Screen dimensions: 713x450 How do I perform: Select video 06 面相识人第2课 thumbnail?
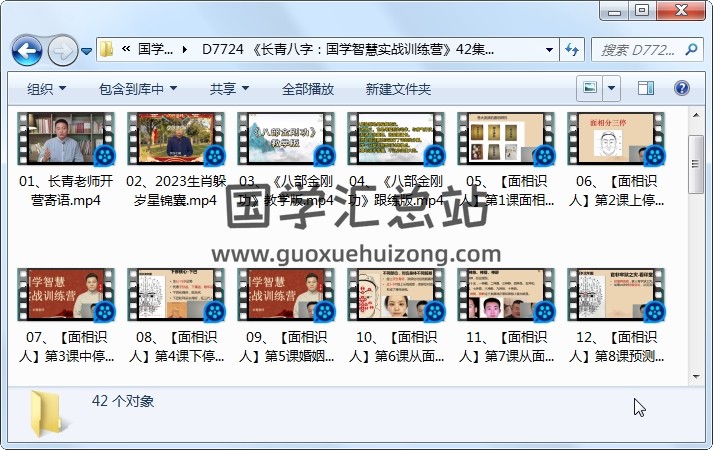click(x=616, y=139)
